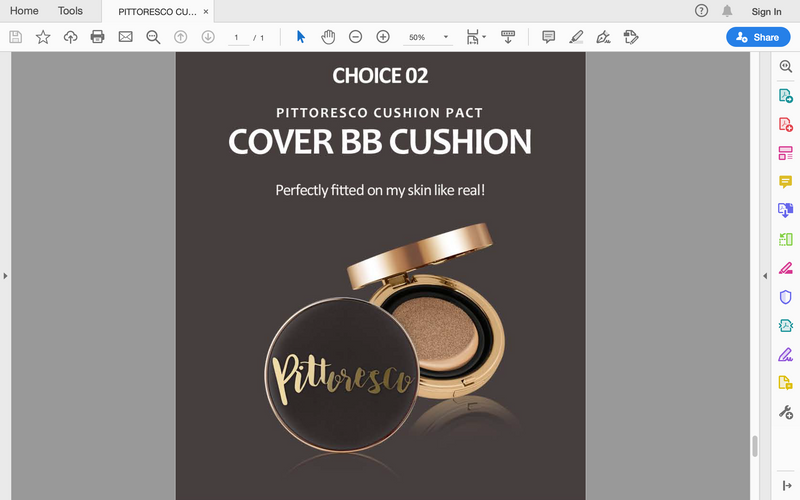800x500 pixels.
Task: Collapse the right tools pane arrow
Action: point(765,276)
